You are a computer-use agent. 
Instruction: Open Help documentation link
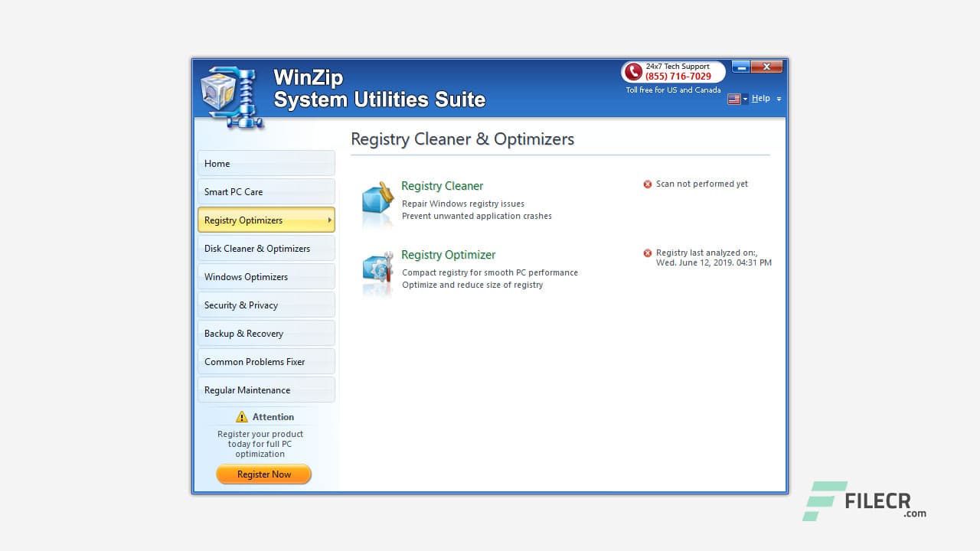pos(761,98)
